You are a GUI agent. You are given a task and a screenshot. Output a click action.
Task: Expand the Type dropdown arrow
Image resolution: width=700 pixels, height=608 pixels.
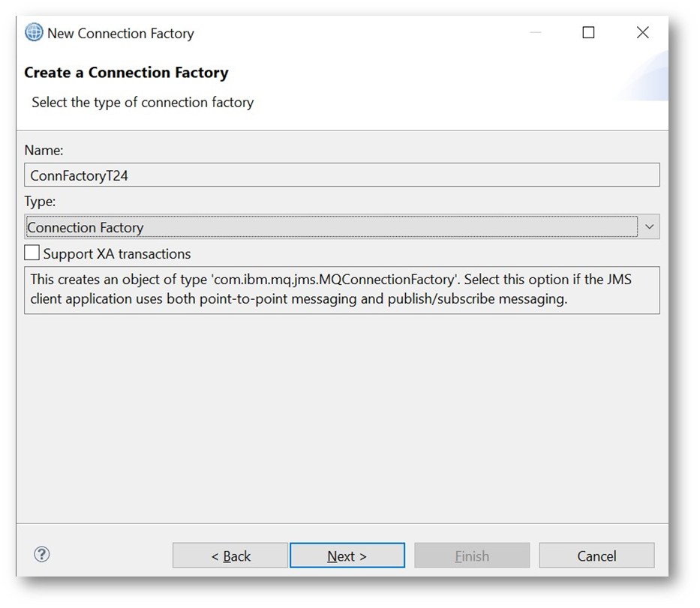pyautogui.click(x=649, y=227)
